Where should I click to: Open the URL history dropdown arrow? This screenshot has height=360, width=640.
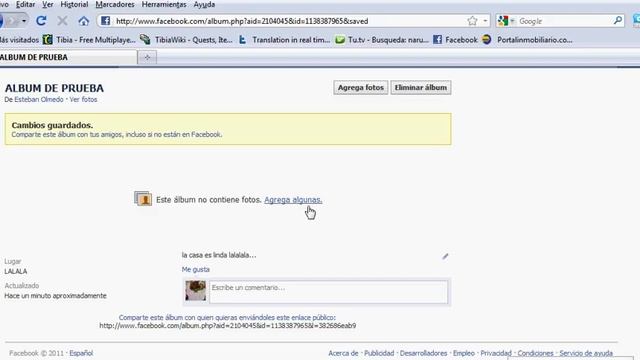485,21
